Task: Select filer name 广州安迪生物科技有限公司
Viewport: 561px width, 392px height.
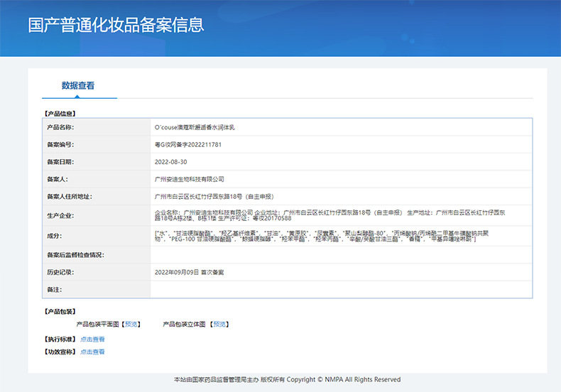Action: (x=190, y=179)
